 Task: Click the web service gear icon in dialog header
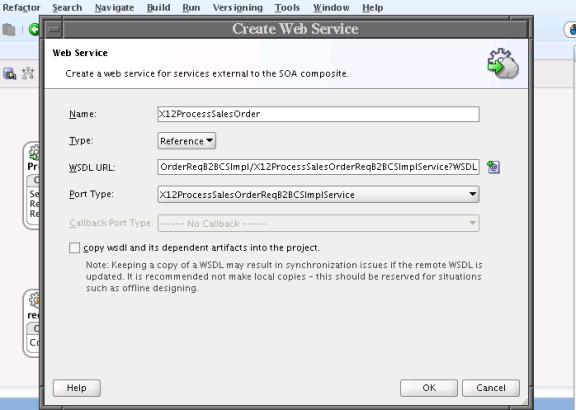pos(503,64)
